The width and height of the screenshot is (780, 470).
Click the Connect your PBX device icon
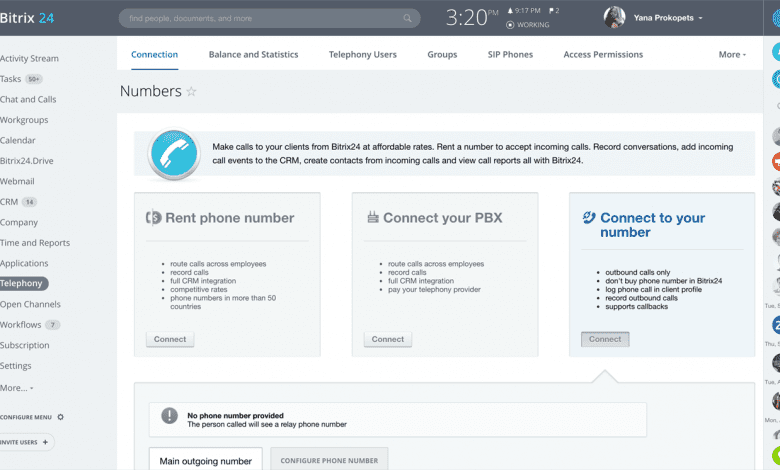point(373,217)
